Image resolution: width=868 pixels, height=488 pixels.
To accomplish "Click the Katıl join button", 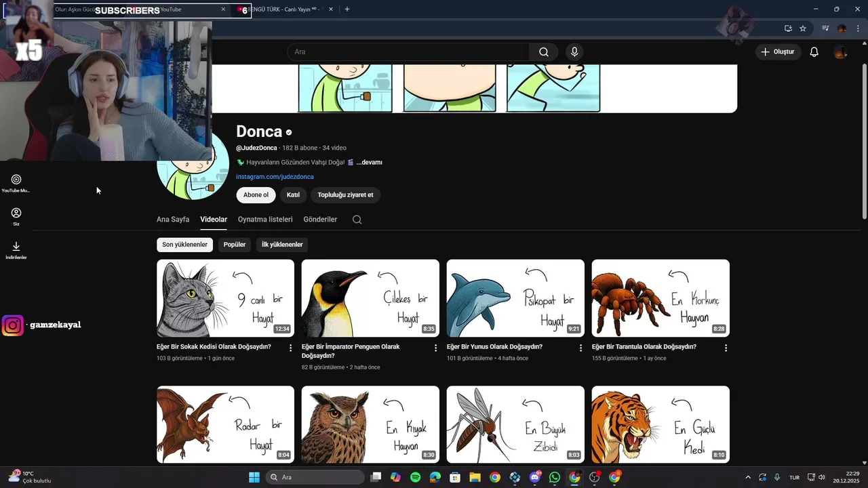I will tap(293, 195).
